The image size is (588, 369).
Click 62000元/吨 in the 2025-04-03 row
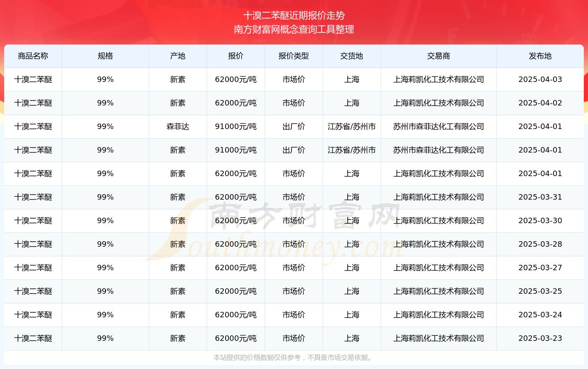coord(236,79)
